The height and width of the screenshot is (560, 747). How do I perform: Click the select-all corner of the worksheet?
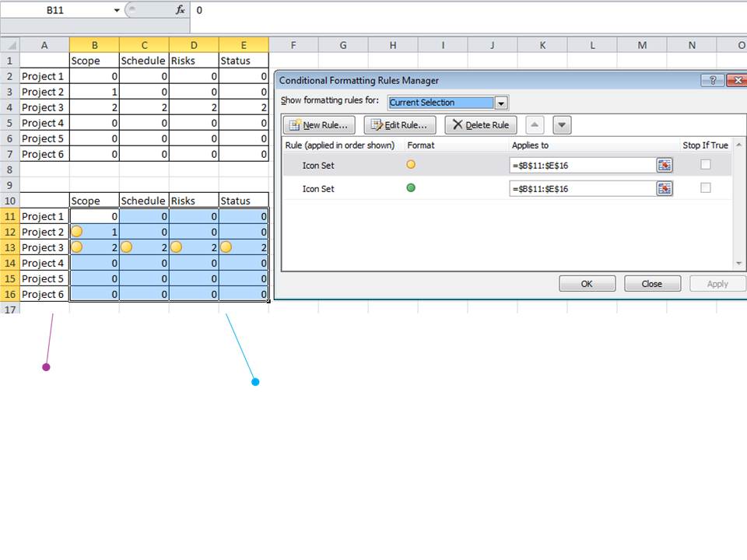coord(10,45)
